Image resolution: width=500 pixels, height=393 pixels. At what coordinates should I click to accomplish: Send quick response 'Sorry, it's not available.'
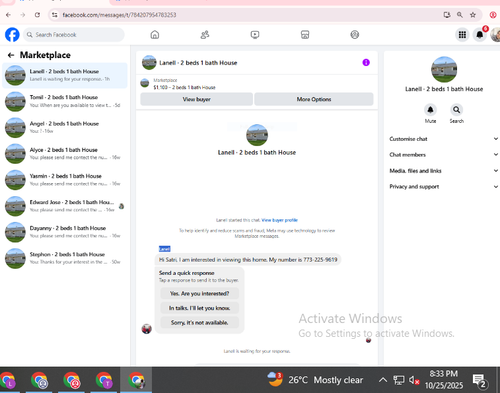(199, 322)
